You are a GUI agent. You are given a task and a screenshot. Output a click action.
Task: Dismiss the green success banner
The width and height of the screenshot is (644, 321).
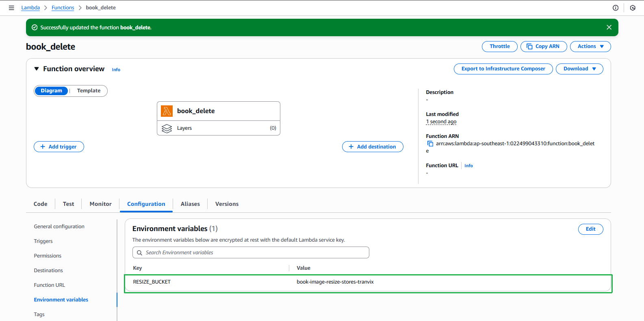tap(609, 27)
